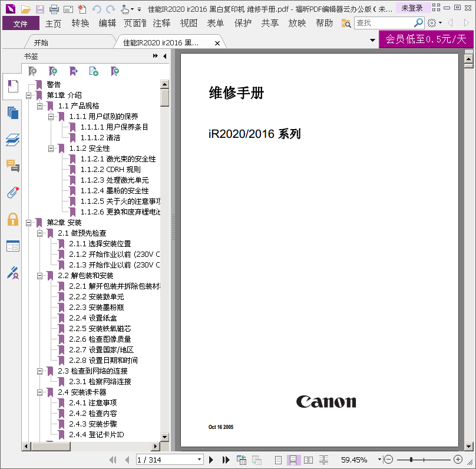The image size is (476, 469).
Task: Redo the last action
Action: (111, 9)
